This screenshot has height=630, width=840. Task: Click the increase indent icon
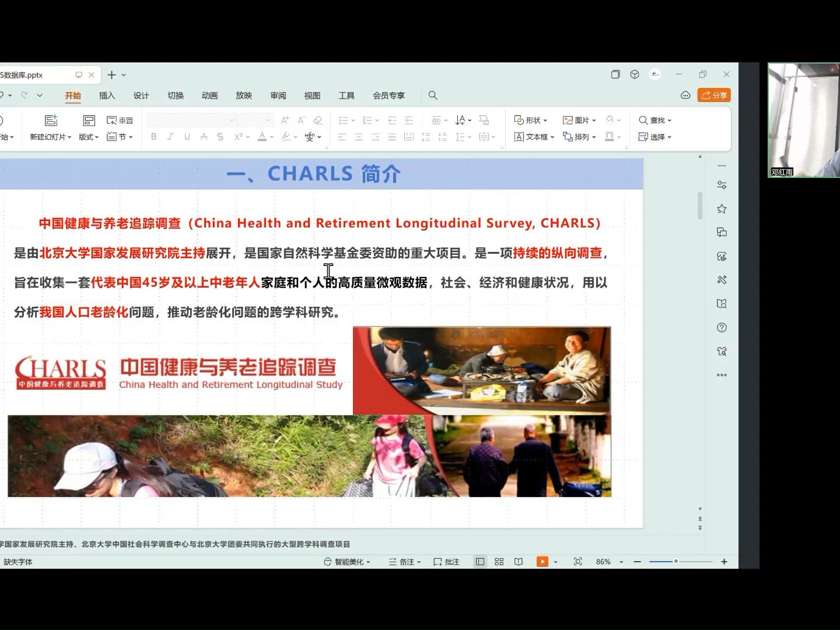pos(409,120)
